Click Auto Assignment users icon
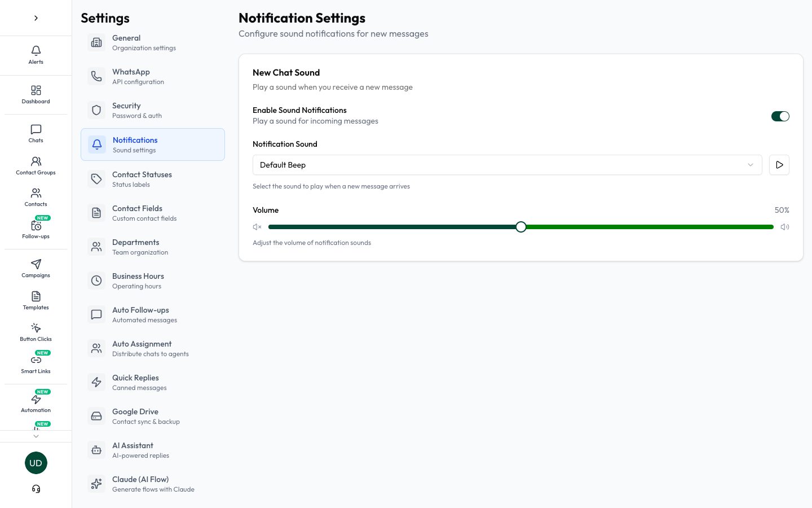Image resolution: width=812 pixels, height=508 pixels. pos(96,348)
